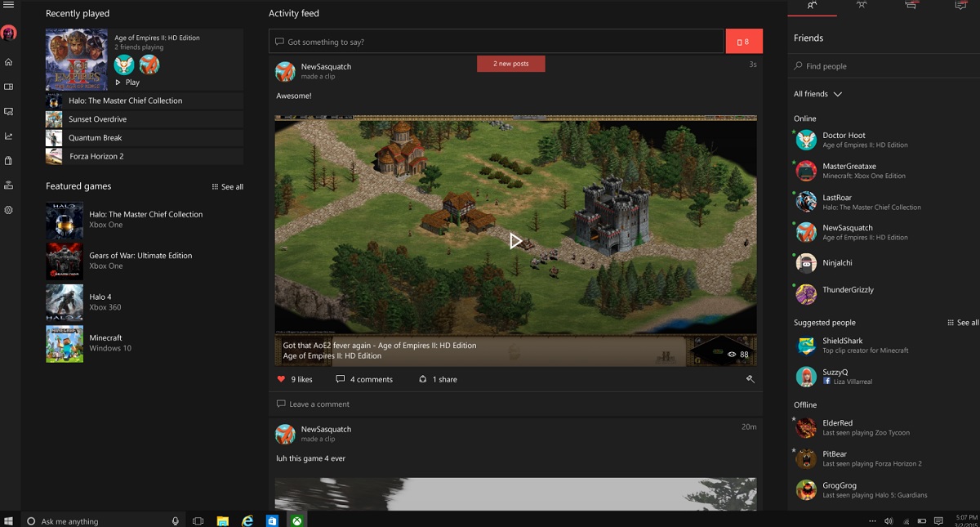Open File Explorer from the taskbar
Screen dimensions: 980x527
click(x=222, y=520)
